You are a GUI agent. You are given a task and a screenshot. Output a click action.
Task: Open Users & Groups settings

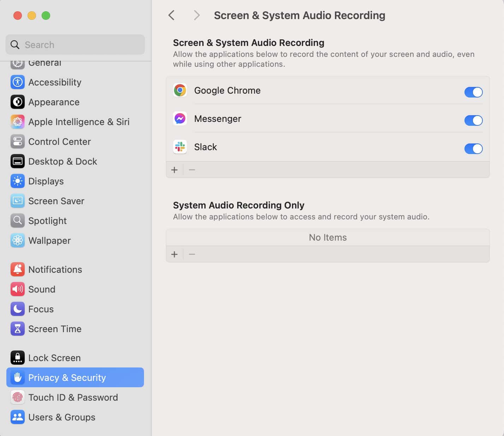coord(61,417)
